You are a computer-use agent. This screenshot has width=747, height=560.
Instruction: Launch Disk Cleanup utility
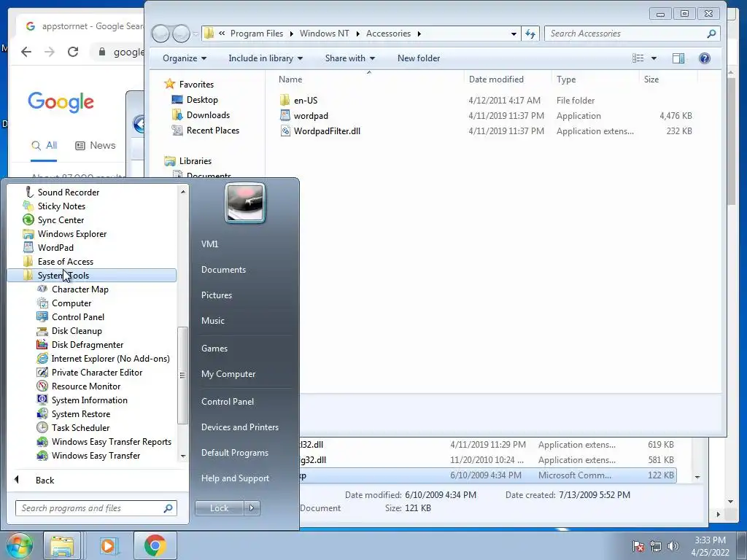pos(76,330)
